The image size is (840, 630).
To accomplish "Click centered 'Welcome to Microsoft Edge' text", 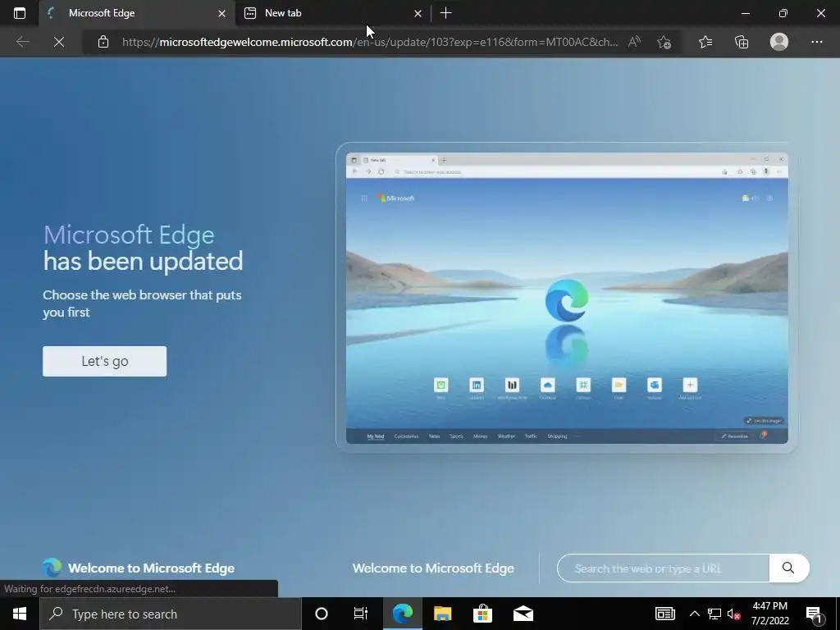I will [433, 568].
